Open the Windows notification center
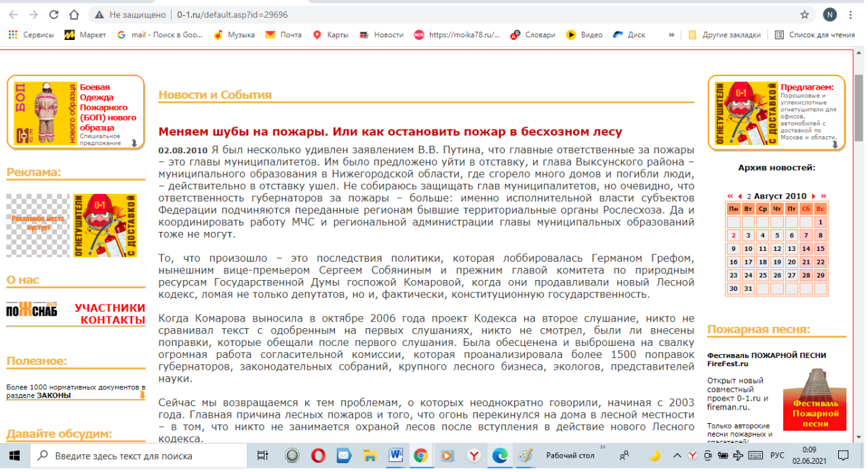Screen dimensions: 868x472 pos(844,456)
